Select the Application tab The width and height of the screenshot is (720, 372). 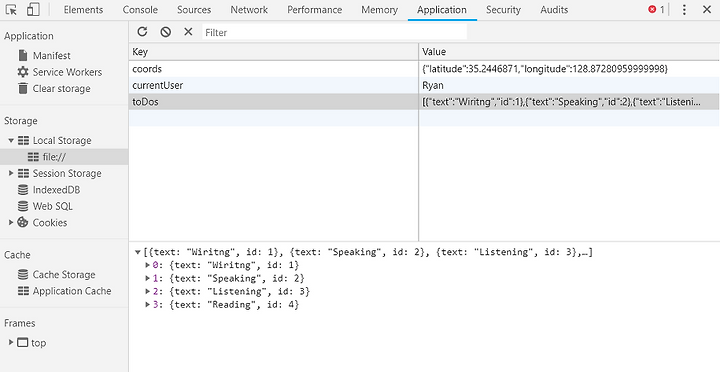coord(442,10)
